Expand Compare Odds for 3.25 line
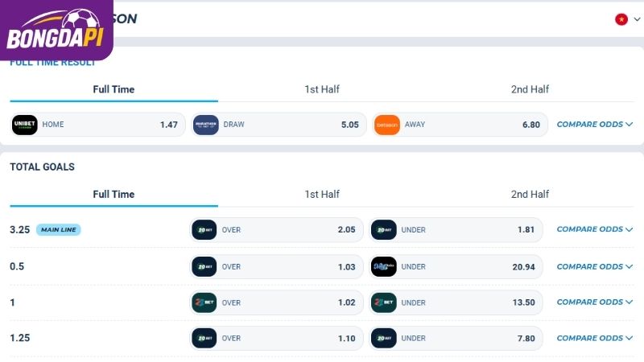The image size is (644, 362). 594,229
